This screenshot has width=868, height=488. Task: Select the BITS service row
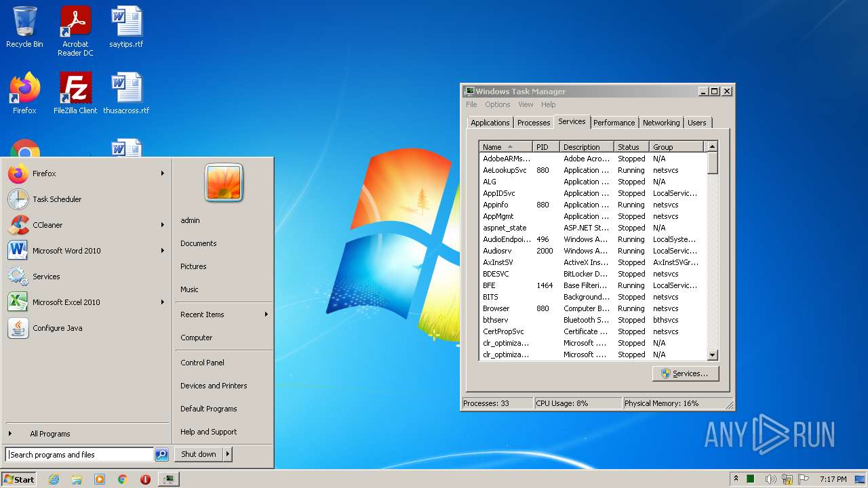(x=593, y=297)
